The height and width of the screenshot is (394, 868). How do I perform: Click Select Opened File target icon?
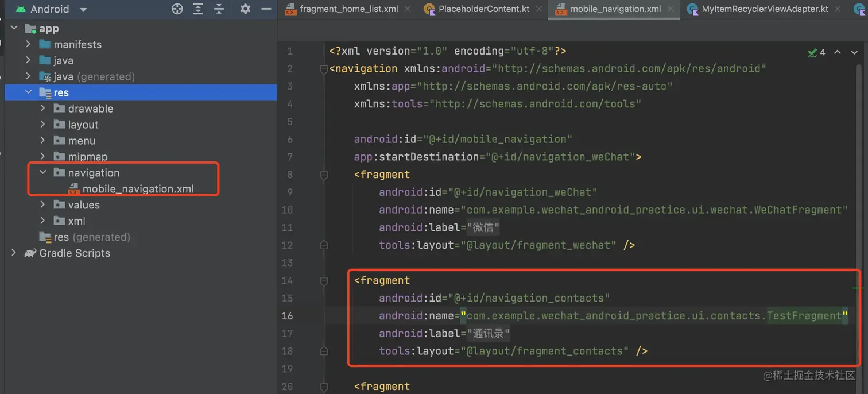pyautogui.click(x=177, y=9)
